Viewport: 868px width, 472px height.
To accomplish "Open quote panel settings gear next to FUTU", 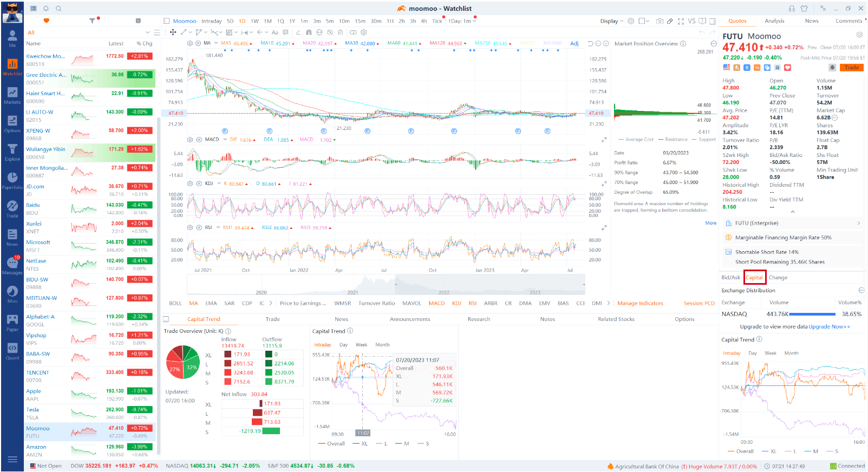I will [x=859, y=35].
